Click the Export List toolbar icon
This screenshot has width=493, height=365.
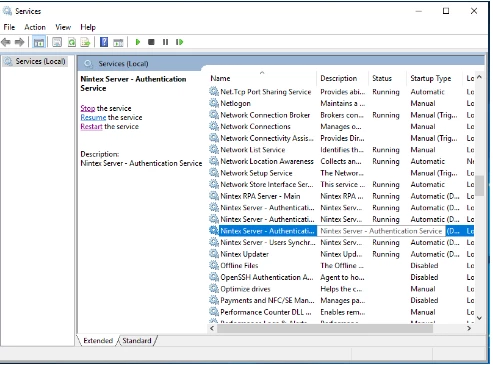coord(85,42)
